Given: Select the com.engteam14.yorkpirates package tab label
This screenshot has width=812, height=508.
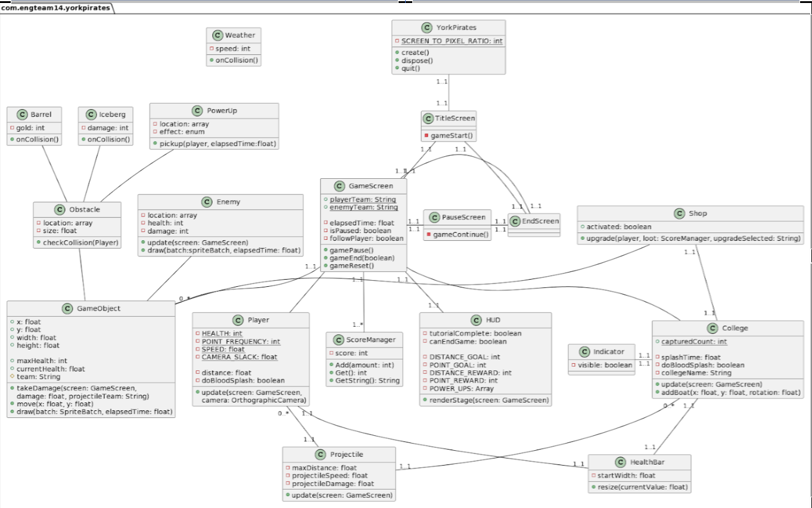Looking at the screenshot, I should click(x=55, y=8).
